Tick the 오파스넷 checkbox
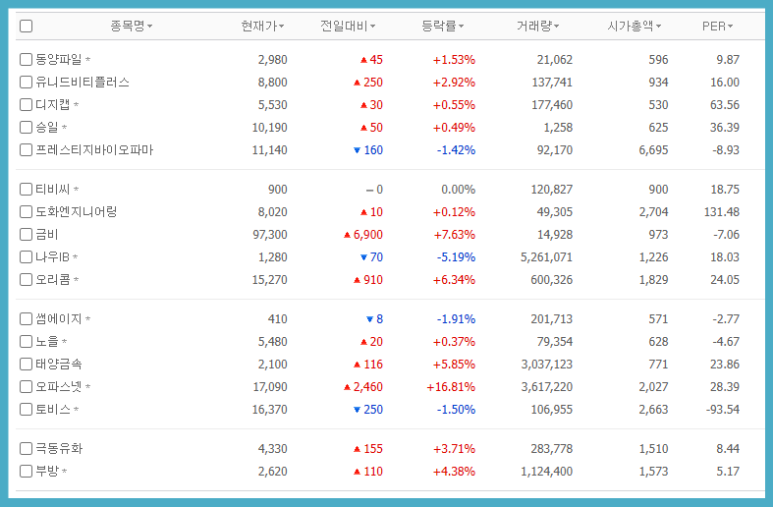773x507 pixels. 26,387
